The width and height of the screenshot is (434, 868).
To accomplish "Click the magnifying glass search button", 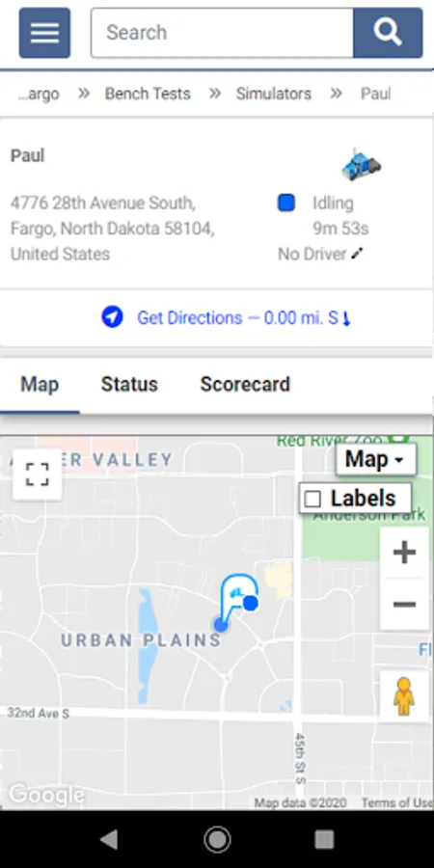I will (388, 33).
